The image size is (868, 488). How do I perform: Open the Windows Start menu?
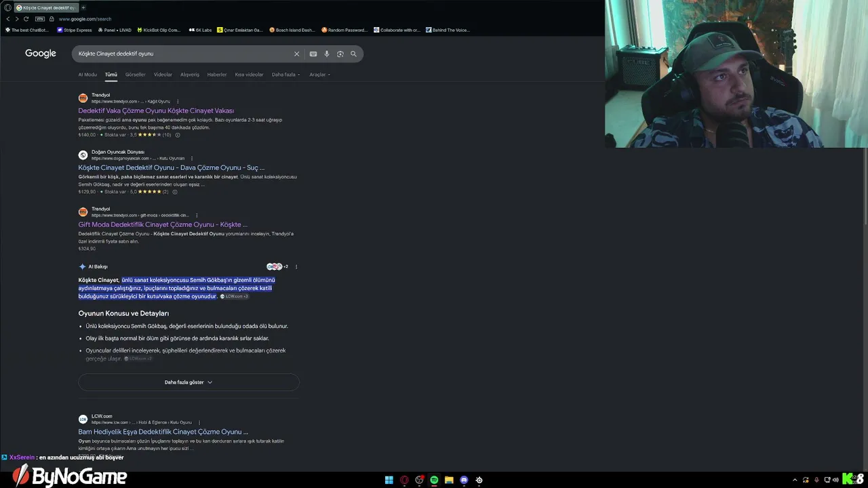[x=389, y=480]
